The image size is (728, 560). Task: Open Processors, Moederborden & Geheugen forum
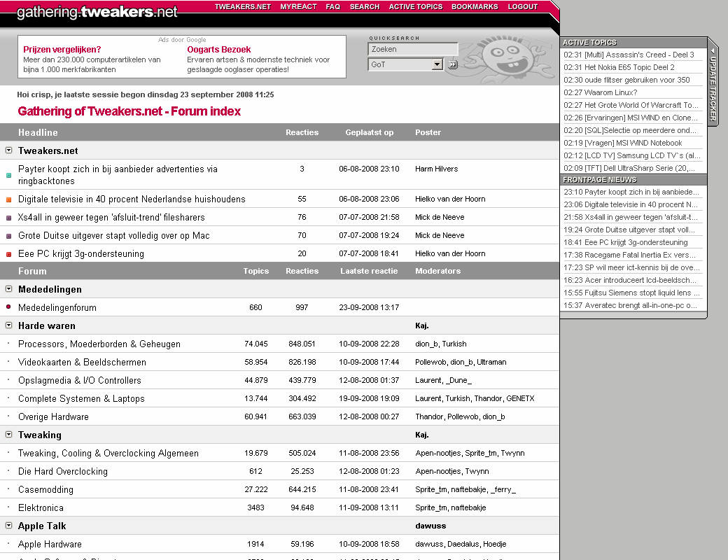tap(99, 344)
